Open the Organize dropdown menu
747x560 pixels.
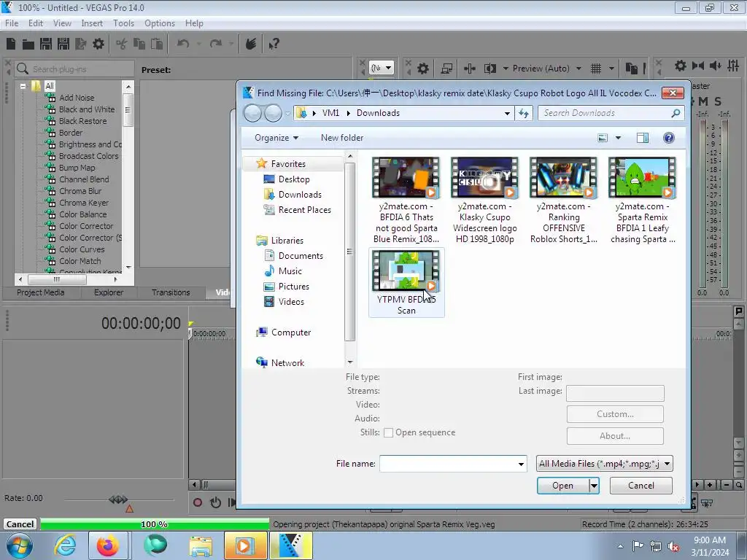pos(276,138)
